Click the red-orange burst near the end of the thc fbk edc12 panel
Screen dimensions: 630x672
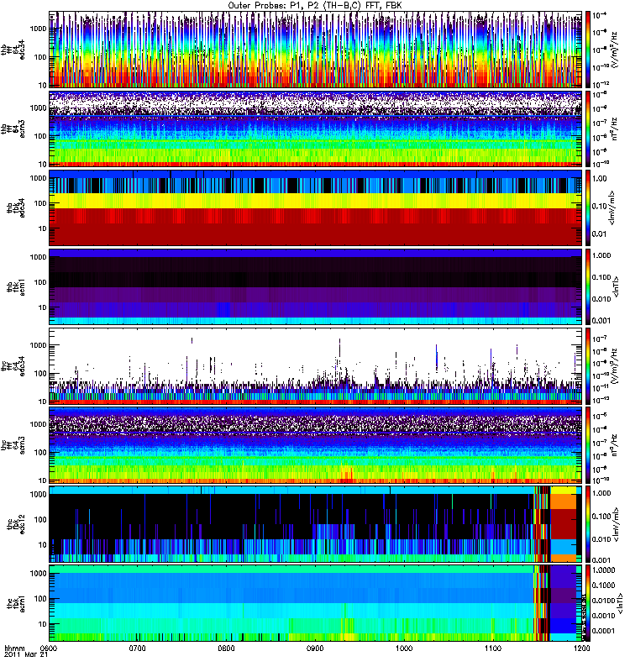click(x=562, y=523)
